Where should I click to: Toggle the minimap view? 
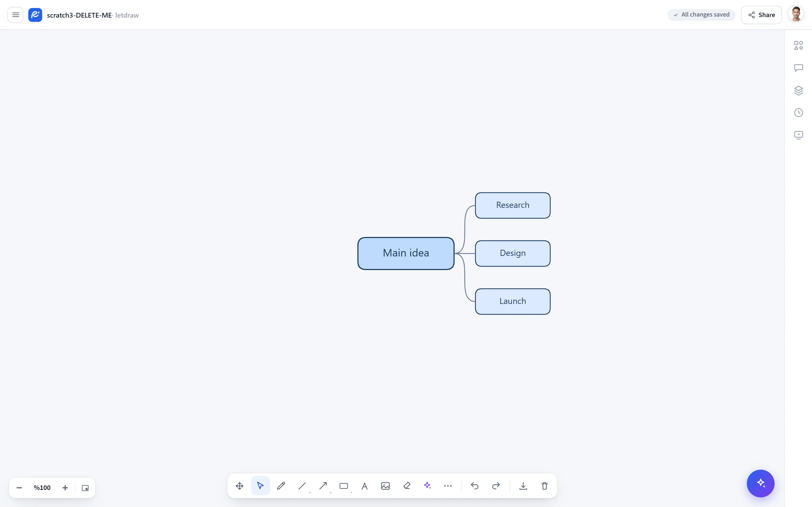[x=85, y=488]
